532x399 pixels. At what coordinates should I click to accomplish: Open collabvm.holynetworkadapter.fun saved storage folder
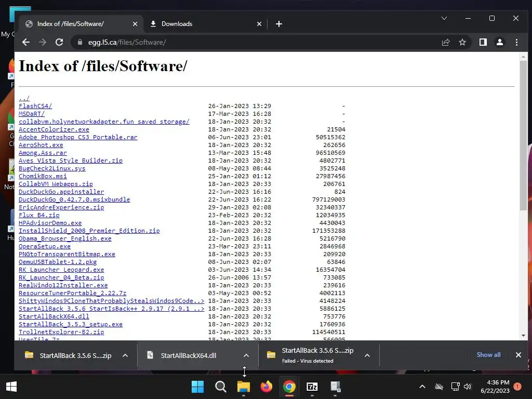click(104, 122)
